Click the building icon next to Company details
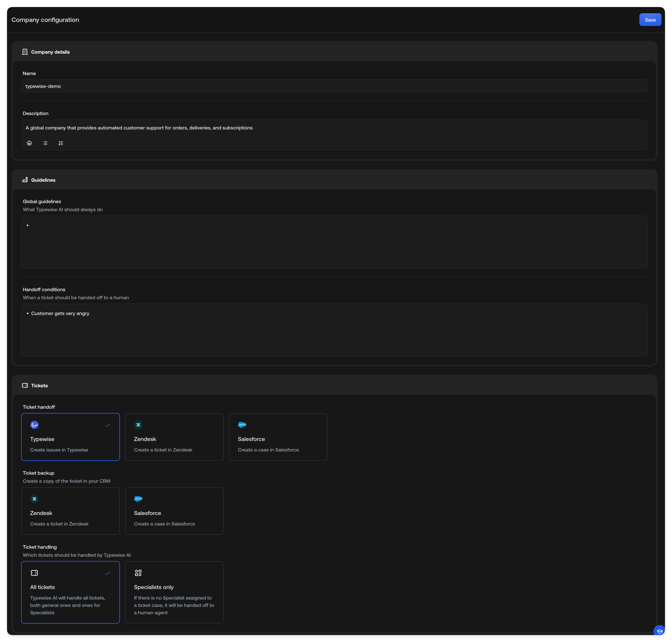This screenshot has height=642, width=672. [x=25, y=52]
